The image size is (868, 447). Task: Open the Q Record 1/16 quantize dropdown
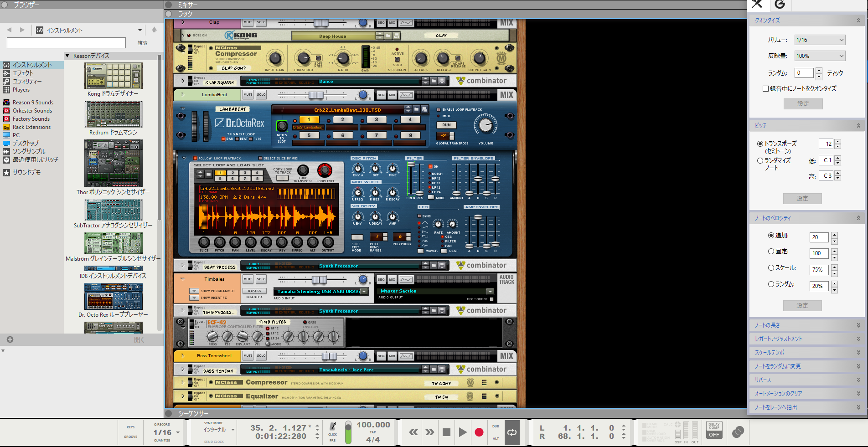click(178, 432)
